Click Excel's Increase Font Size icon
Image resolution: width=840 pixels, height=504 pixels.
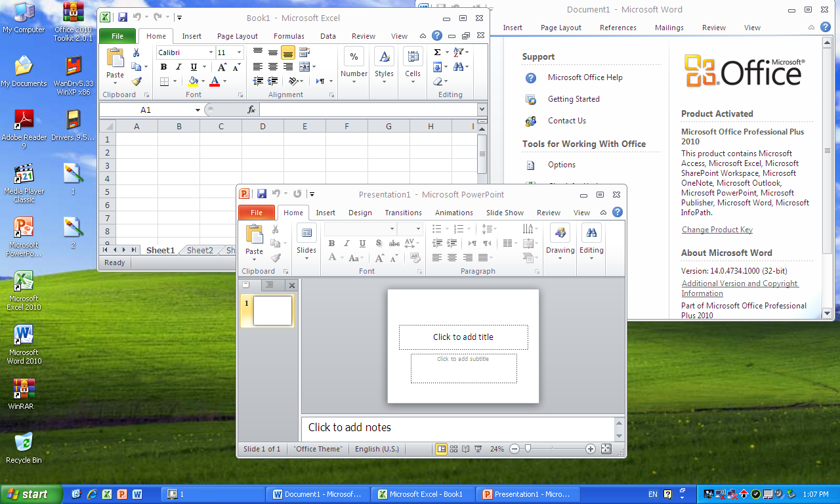(222, 67)
